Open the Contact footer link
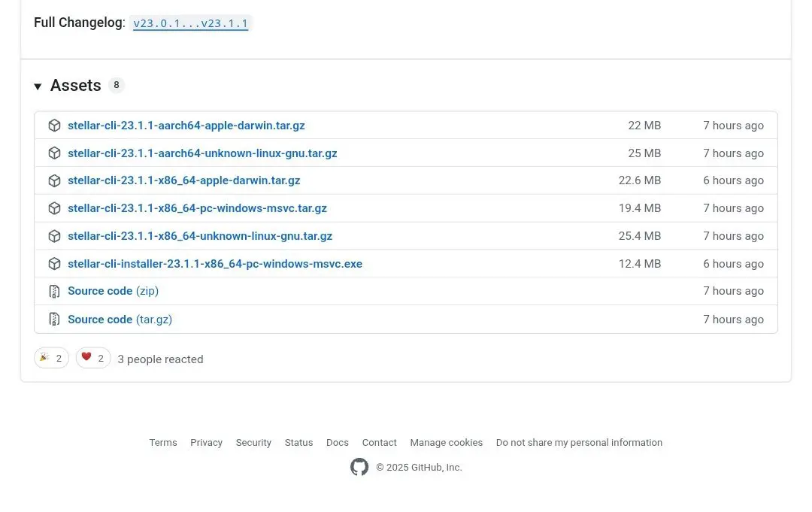The image size is (812, 512). pos(379,443)
